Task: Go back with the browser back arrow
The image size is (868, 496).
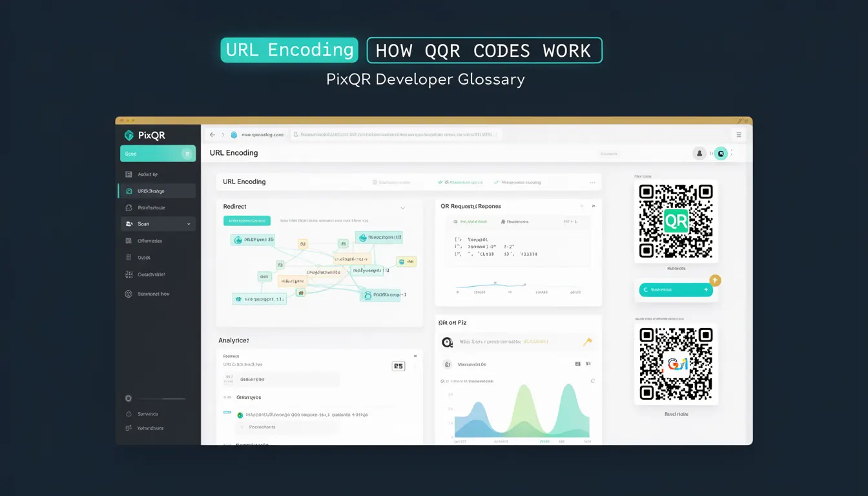Action: (x=212, y=134)
